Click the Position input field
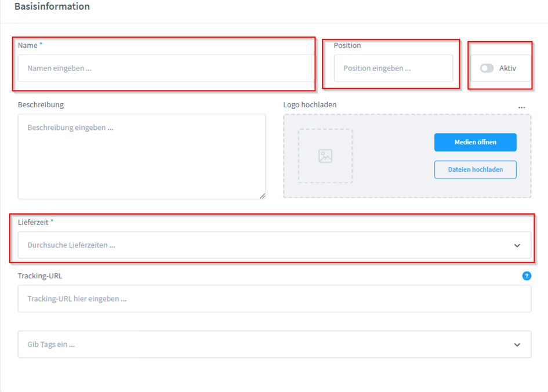Viewport: 548px width, 392px height. 393,68
